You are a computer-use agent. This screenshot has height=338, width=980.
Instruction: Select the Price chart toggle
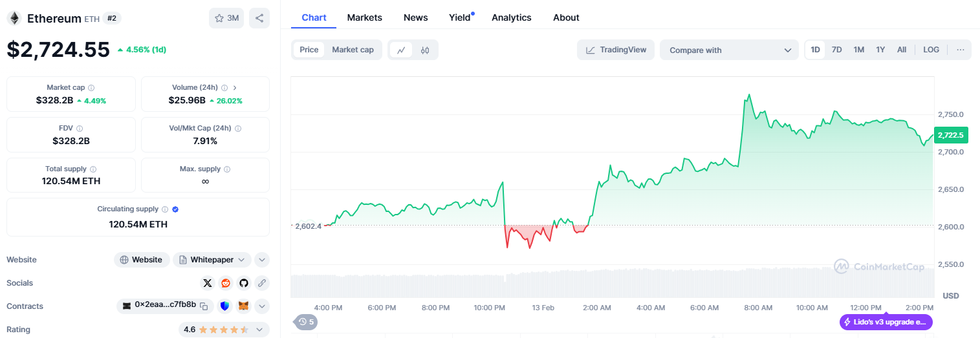309,50
